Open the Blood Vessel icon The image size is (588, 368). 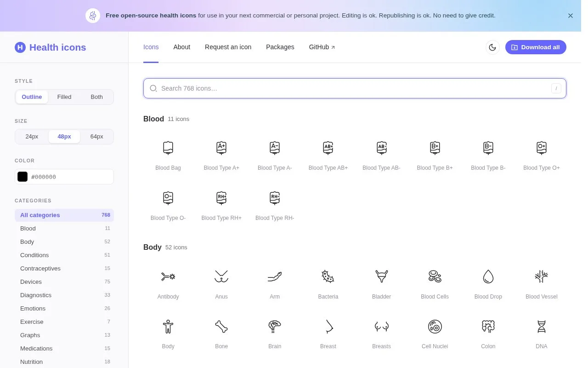542,276
